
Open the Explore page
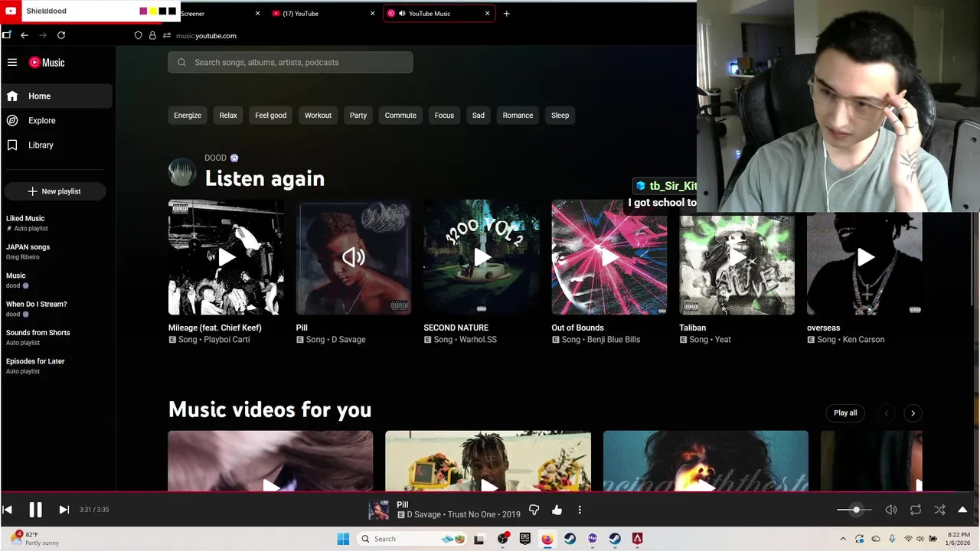point(57,120)
